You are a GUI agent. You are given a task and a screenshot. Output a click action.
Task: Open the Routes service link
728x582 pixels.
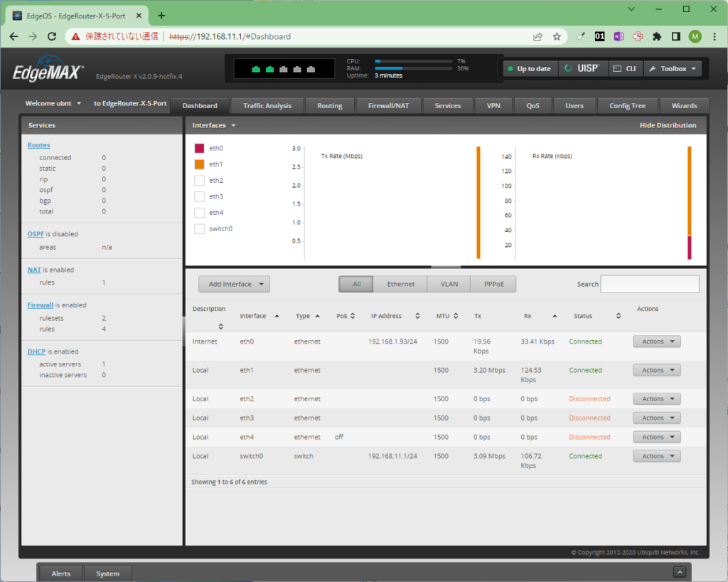point(38,144)
